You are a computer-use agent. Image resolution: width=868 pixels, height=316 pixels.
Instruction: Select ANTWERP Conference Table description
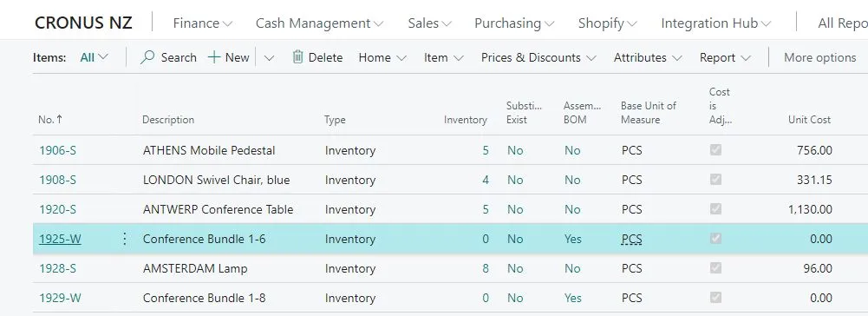click(x=219, y=209)
